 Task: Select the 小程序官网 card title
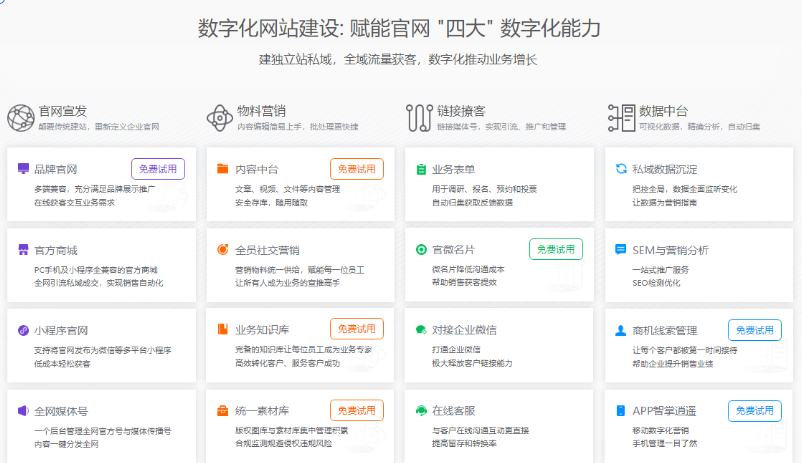coord(61,330)
